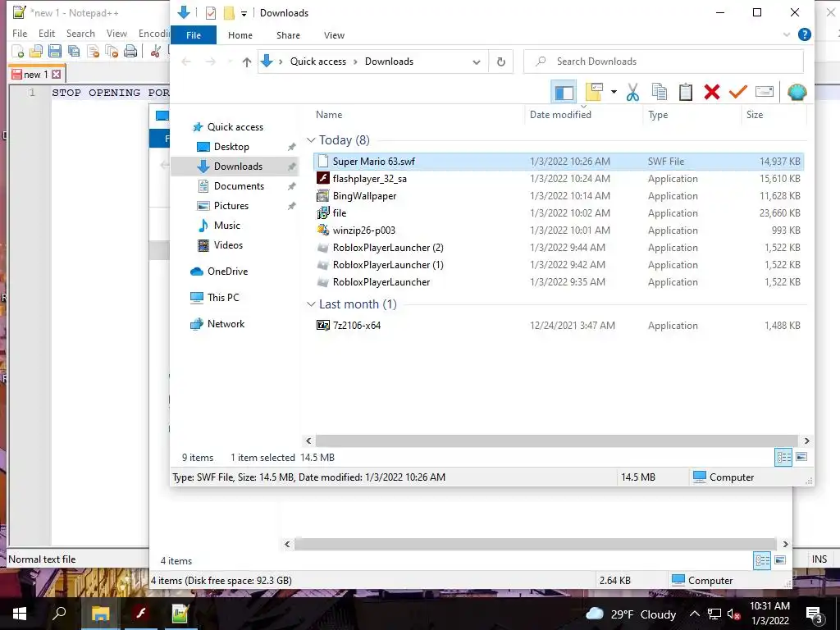Click the Downloads horizontal scrollbar right arrow

806,441
